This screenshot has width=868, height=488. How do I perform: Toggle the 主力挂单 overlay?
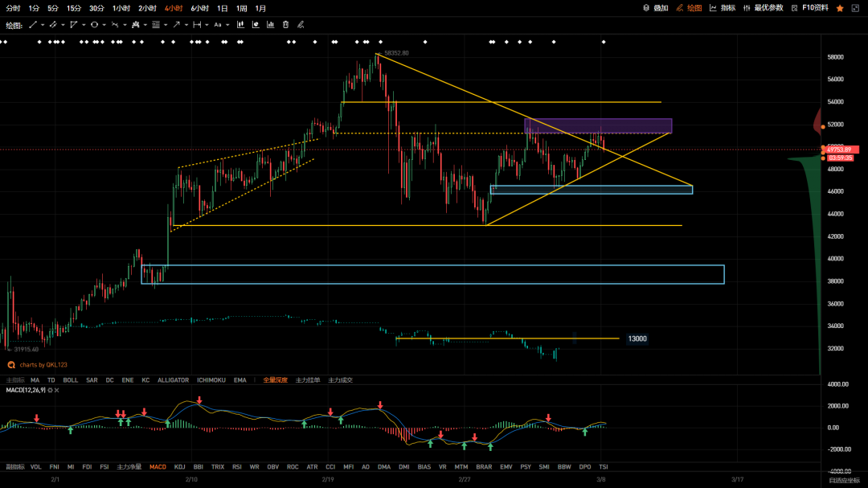point(307,379)
